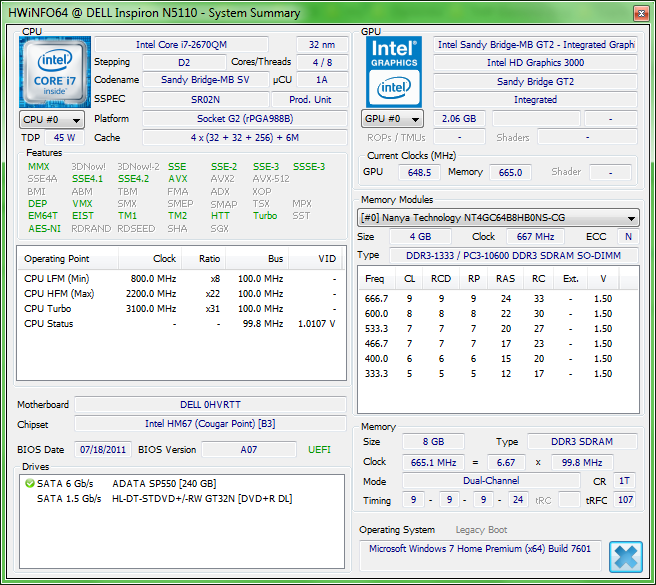The image size is (656, 585).
Task: Click the green check icon beside ADATA drive
Action: click(29, 483)
